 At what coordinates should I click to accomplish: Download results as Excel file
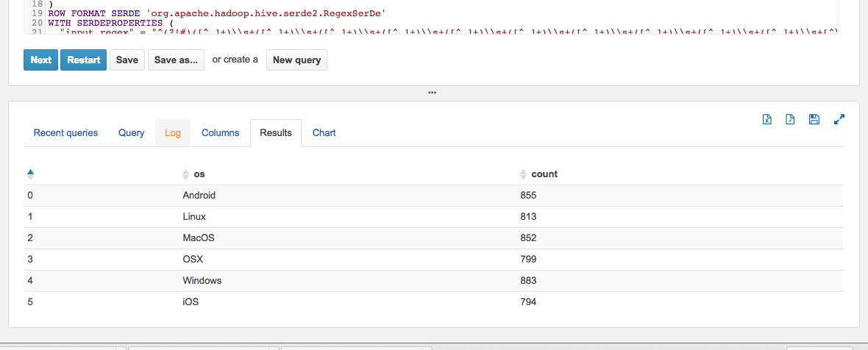point(766,120)
